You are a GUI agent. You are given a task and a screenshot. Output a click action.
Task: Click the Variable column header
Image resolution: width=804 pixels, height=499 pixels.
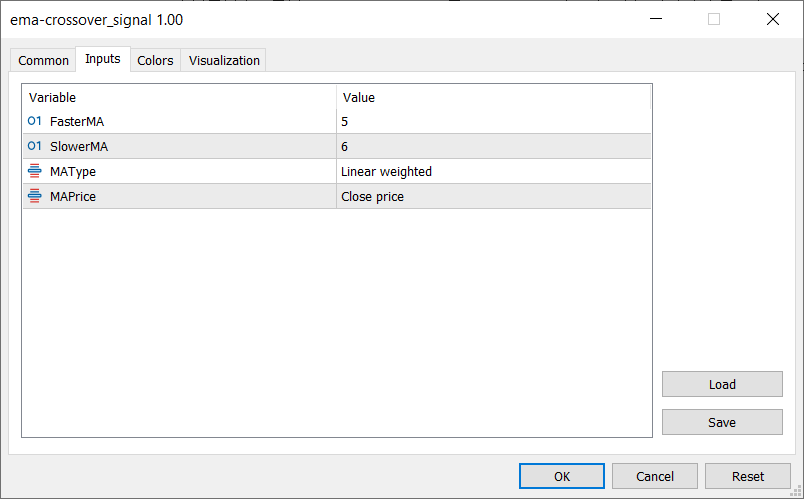tap(179, 97)
